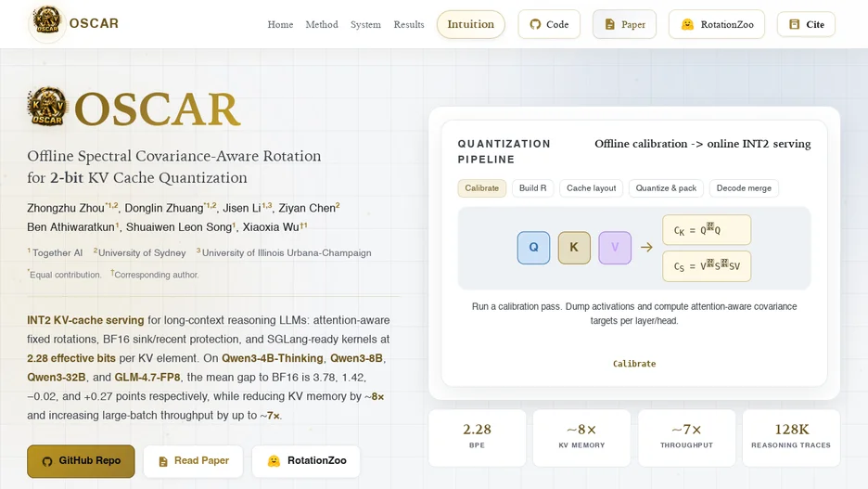Open the bottom RotationZoo button
The height and width of the screenshot is (489, 868).
click(x=306, y=461)
